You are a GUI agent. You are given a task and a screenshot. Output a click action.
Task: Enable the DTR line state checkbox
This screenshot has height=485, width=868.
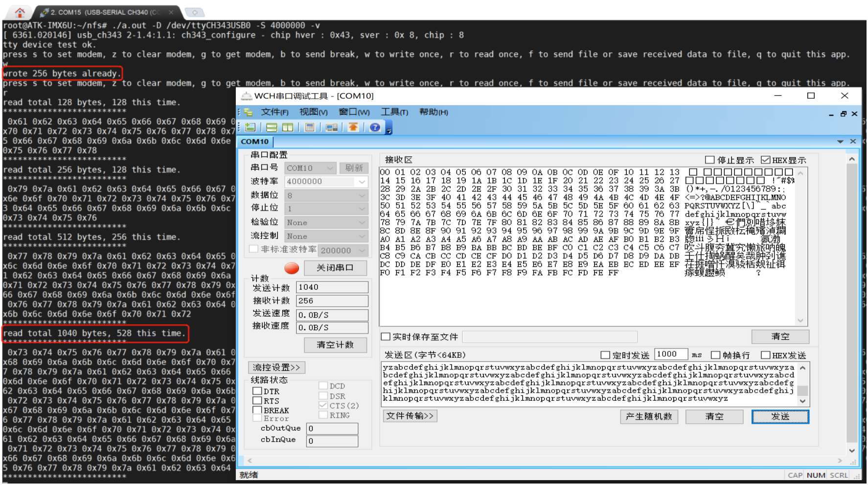[258, 391]
